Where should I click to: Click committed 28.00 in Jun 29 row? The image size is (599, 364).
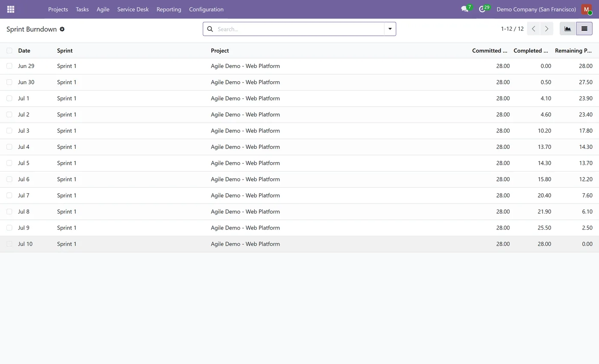503,66
